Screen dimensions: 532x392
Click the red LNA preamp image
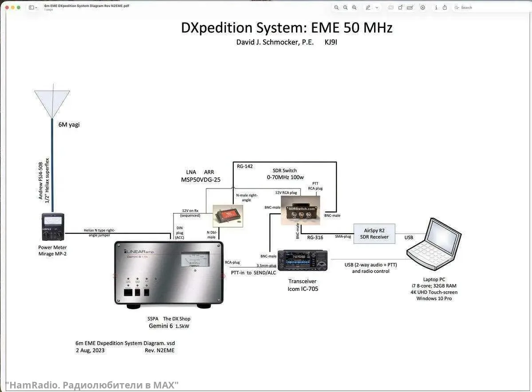(x=228, y=216)
